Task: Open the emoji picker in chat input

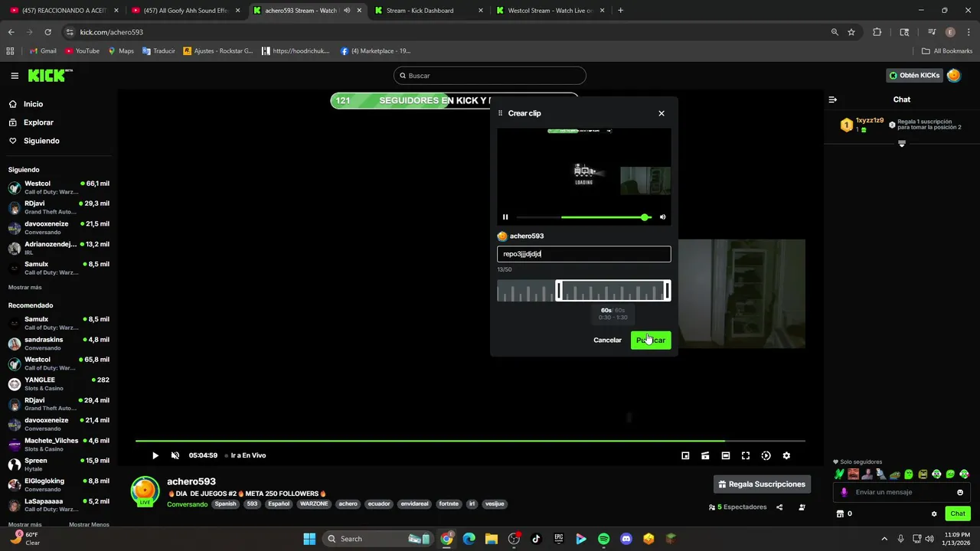Action: (960, 492)
